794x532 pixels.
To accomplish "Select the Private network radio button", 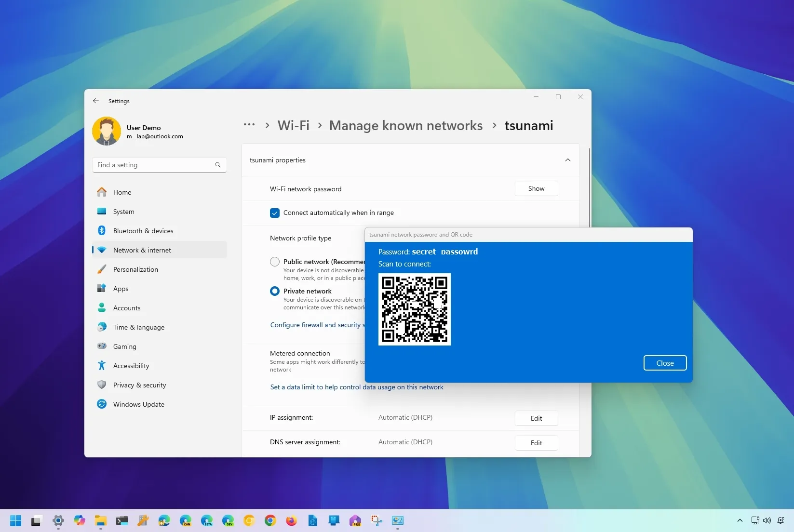I will pos(275,291).
